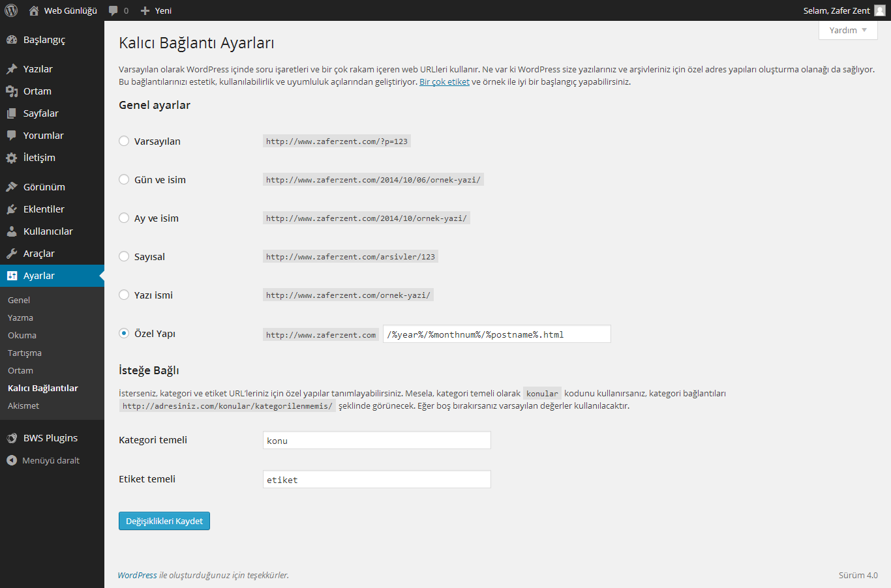
Task: Click the home icon beside Web Günlüğü
Action: pyautogui.click(x=34, y=10)
